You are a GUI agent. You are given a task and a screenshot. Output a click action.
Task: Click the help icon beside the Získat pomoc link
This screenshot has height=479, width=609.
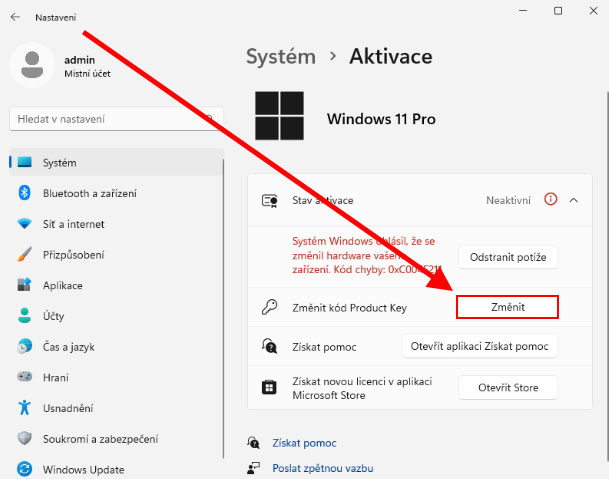[x=253, y=442]
